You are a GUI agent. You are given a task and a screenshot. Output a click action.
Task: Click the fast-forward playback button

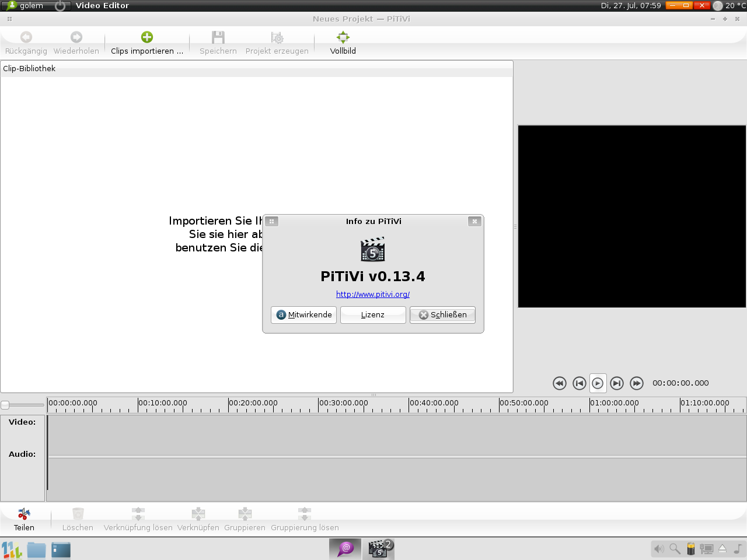click(637, 383)
